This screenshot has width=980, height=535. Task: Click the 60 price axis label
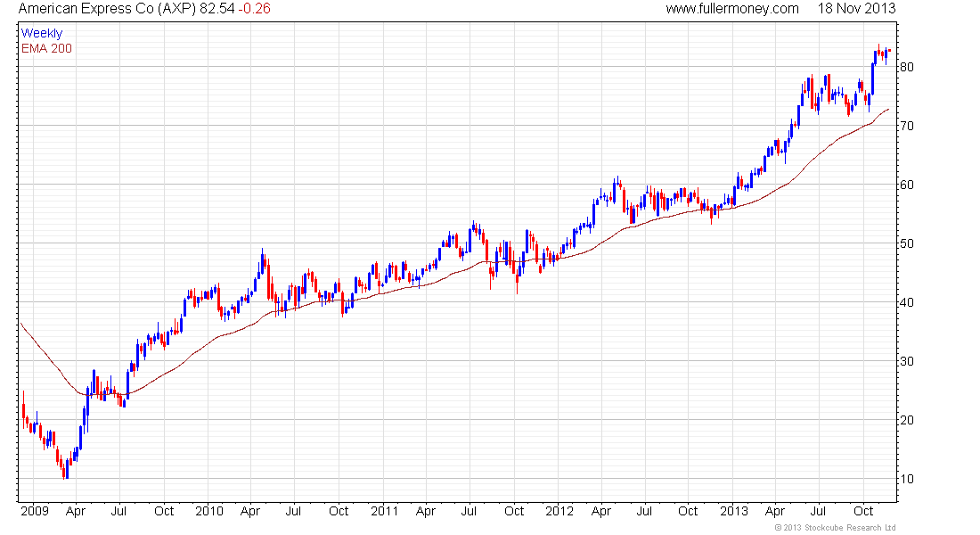[906, 185]
